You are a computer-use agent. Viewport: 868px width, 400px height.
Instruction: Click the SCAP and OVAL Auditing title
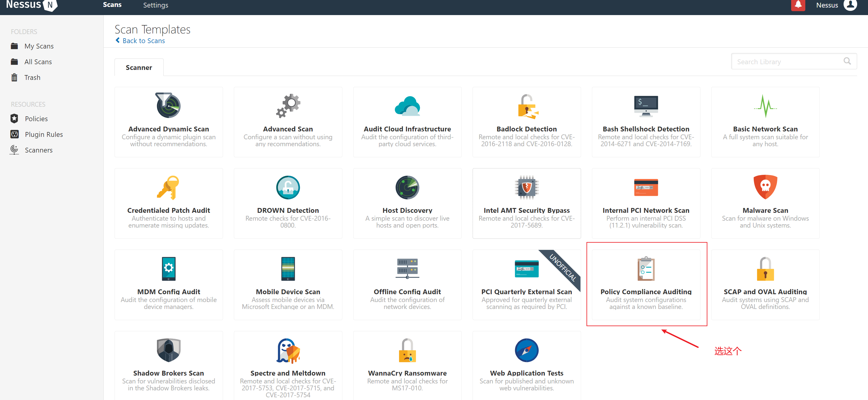pyautogui.click(x=765, y=291)
